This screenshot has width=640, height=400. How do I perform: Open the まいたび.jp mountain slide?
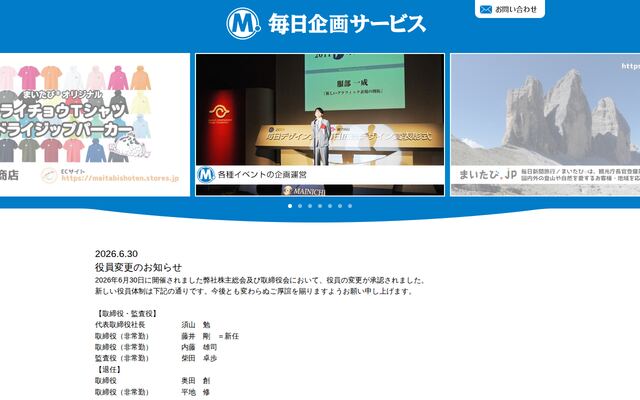click(x=545, y=124)
